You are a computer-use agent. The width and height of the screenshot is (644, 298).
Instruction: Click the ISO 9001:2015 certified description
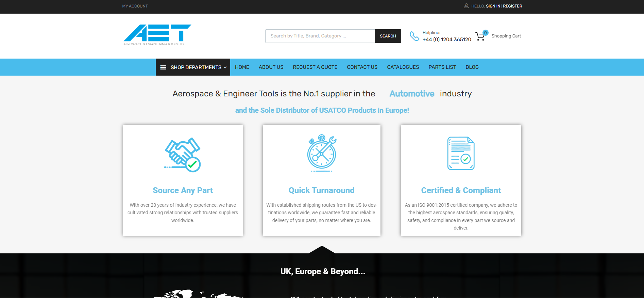pos(461,216)
